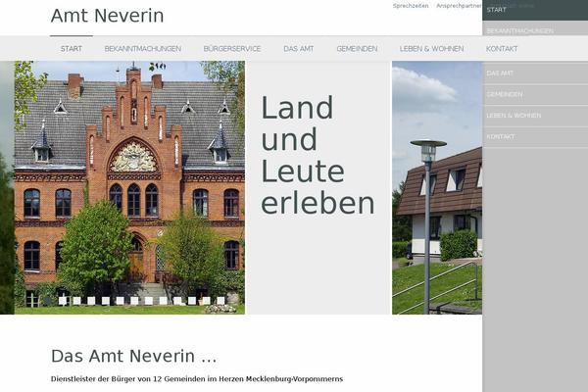
Task: Click the 'Land und Leute erleben' slogan text
Action: 318,155
